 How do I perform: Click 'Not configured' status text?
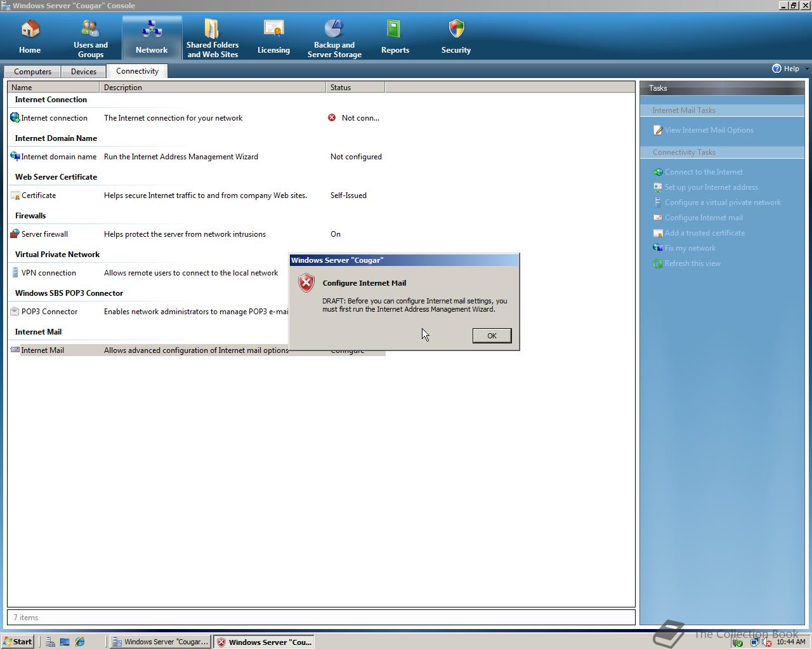356,157
